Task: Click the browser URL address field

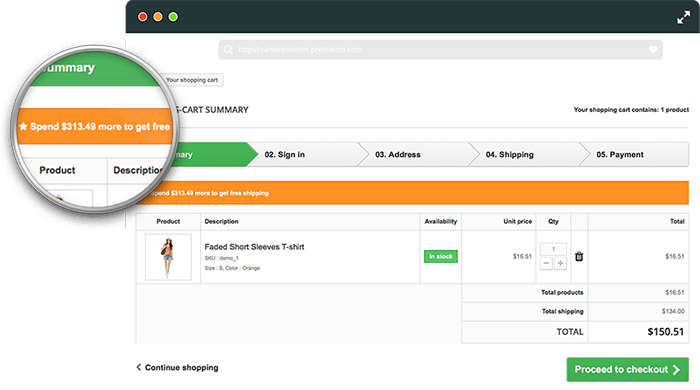Action: (x=440, y=50)
